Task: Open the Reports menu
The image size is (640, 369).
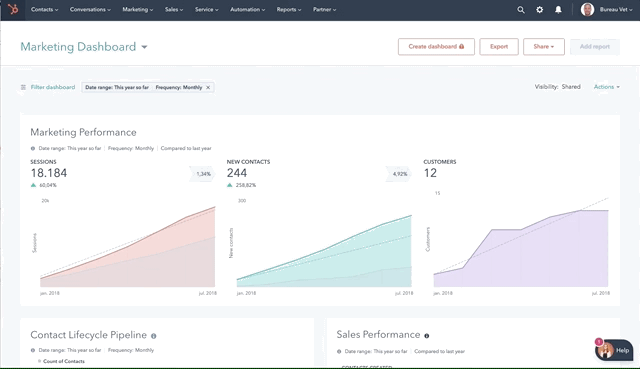Action: point(289,9)
